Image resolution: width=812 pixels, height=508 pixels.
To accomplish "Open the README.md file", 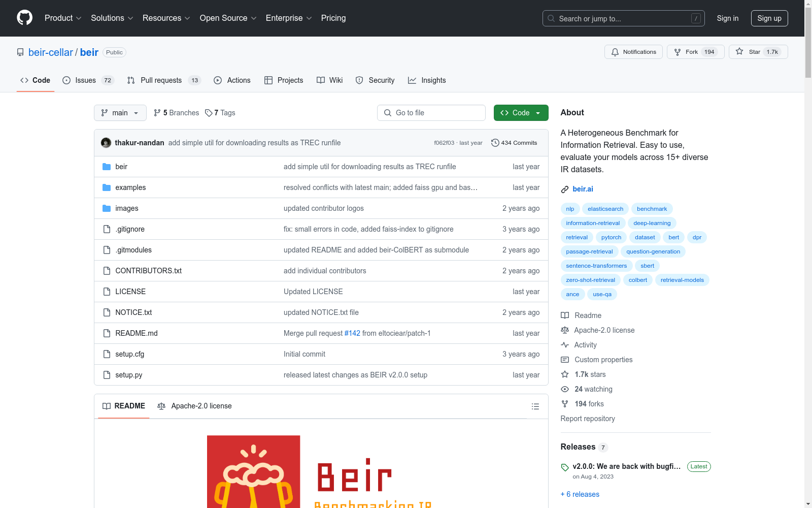I will tap(137, 333).
